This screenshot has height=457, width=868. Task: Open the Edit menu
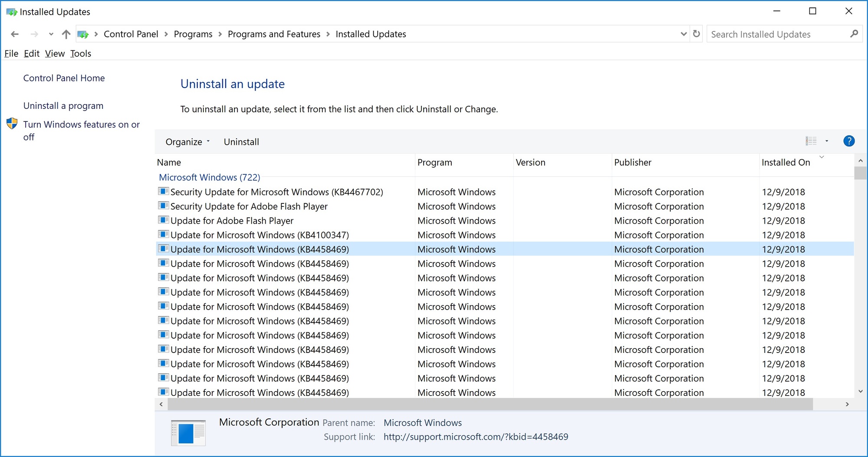tap(32, 53)
